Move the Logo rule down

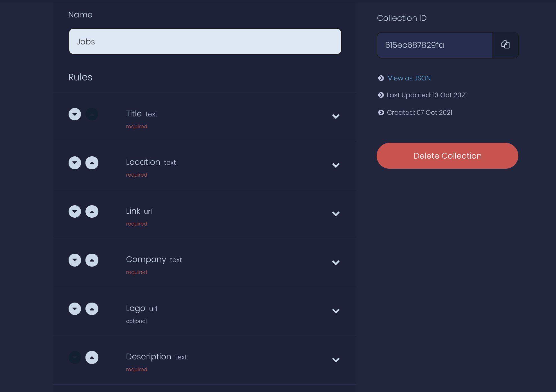point(75,309)
